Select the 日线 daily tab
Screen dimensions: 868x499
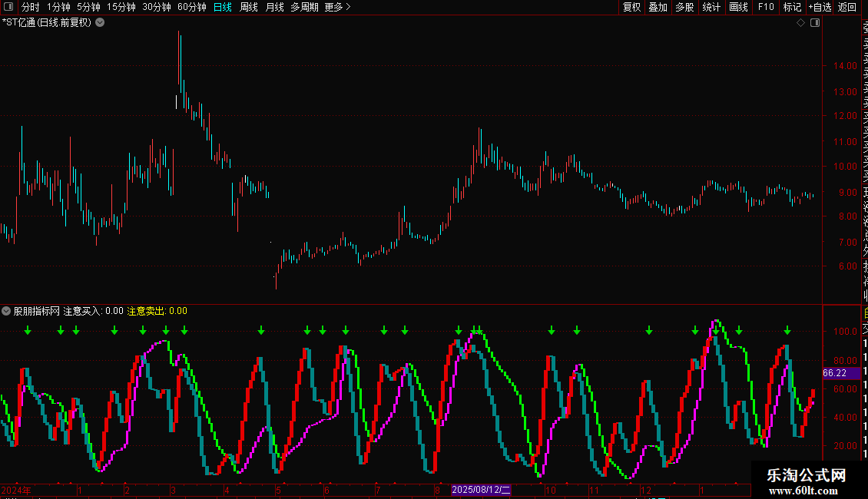(x=223, y=7)
